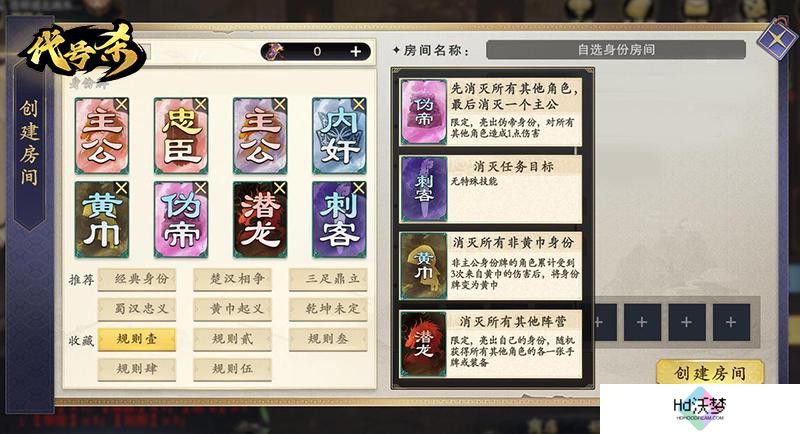
Task: Click the 房间名称 room name input field
Action: tap(616, 50)
